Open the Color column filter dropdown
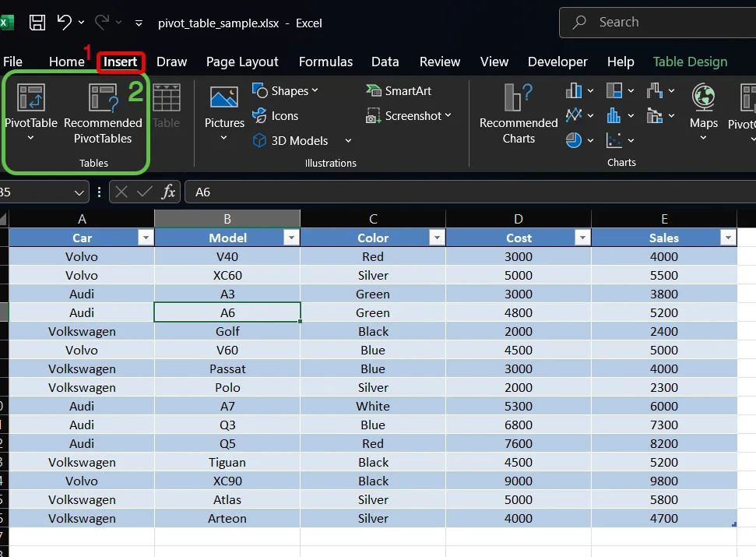The image size is (756, 557). [x=437, y=238]
